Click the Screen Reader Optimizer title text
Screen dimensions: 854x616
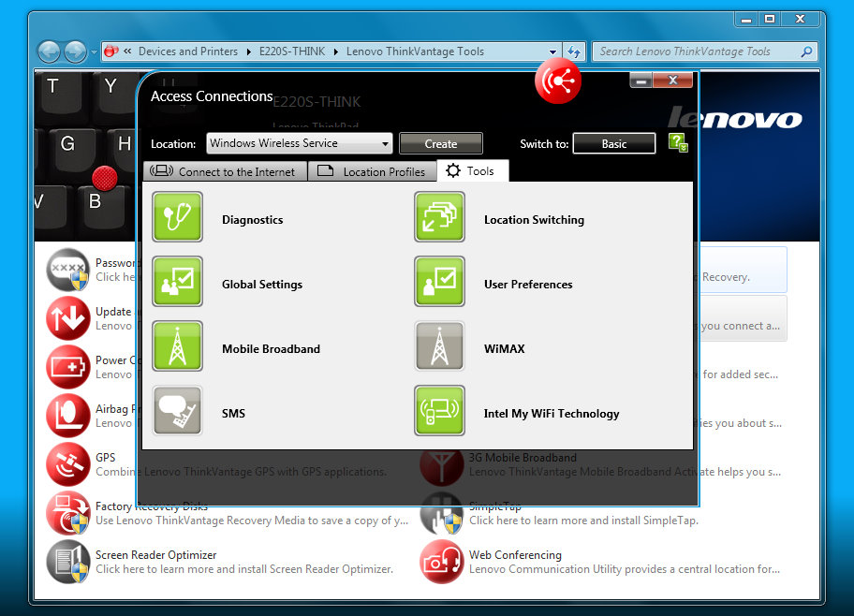point(155,554)
